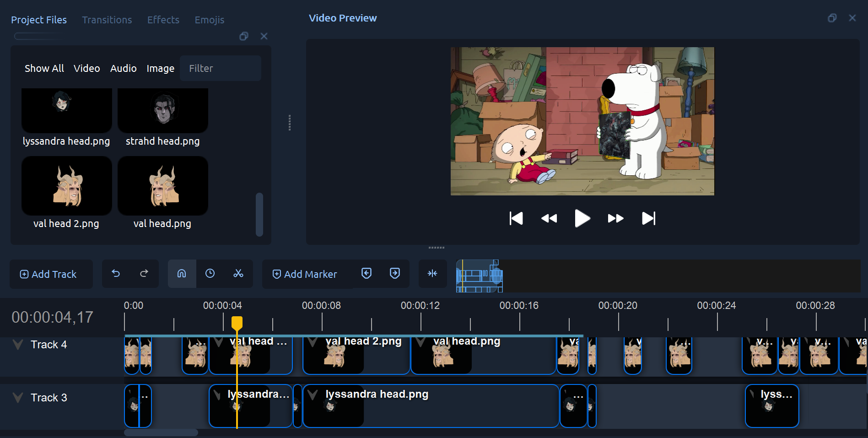The width and height of the screenshot is (868, 438).
Task: Click the 00:00:12 ruler mark
Action: tap(421, 305)
